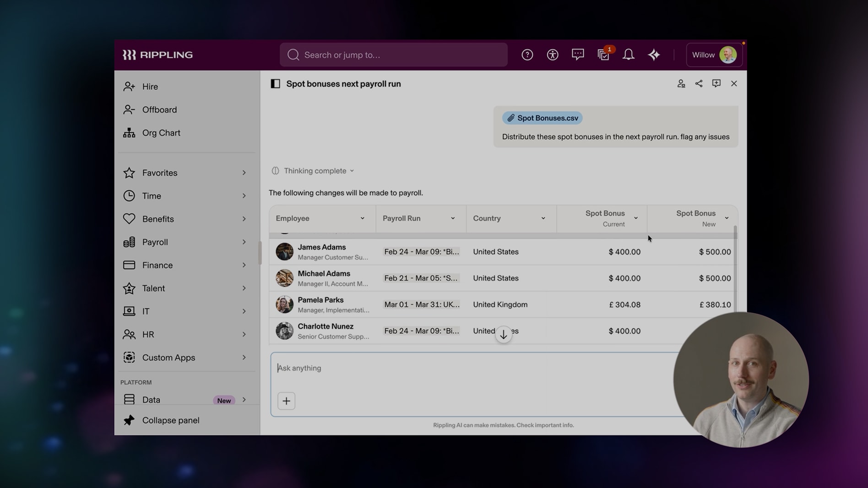Expand the Time menu

coord(186,196)
